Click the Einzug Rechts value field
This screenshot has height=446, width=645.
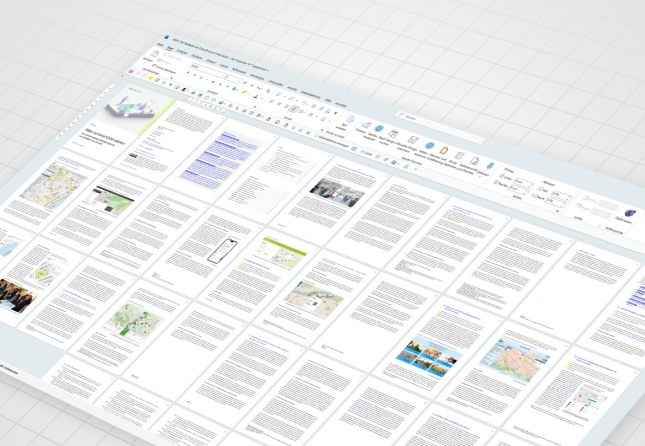click(518, 190)
